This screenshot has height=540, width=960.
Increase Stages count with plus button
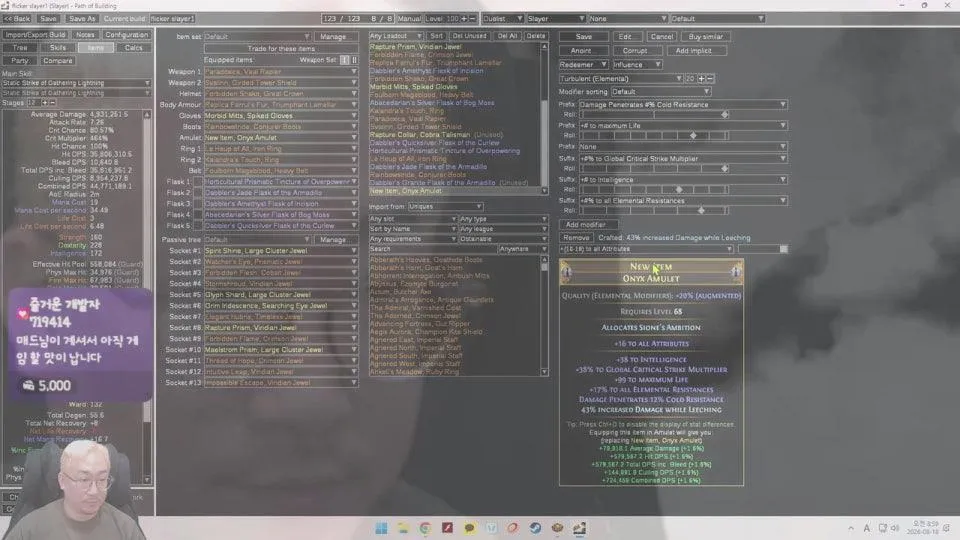tap(44, 103)
